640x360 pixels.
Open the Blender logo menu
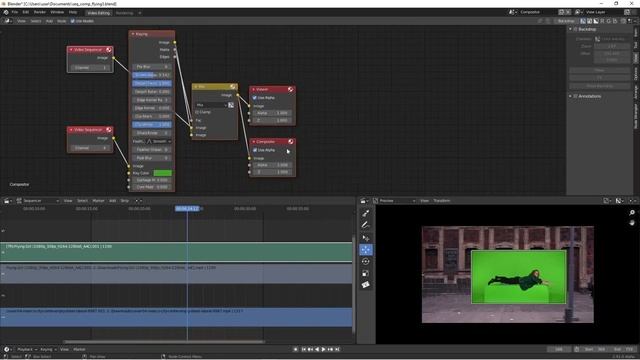(x=6, y=12)
